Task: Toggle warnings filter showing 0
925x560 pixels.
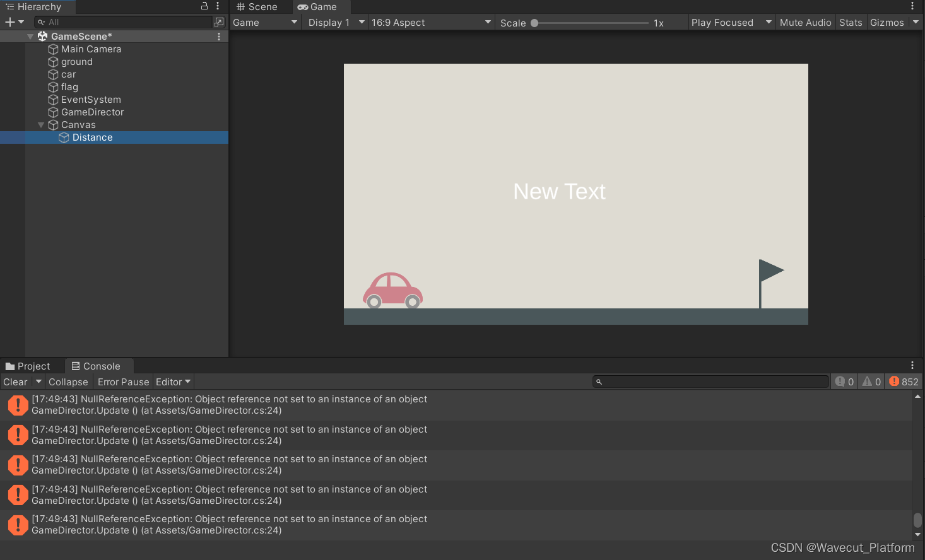Action: (x=871, y=382)
